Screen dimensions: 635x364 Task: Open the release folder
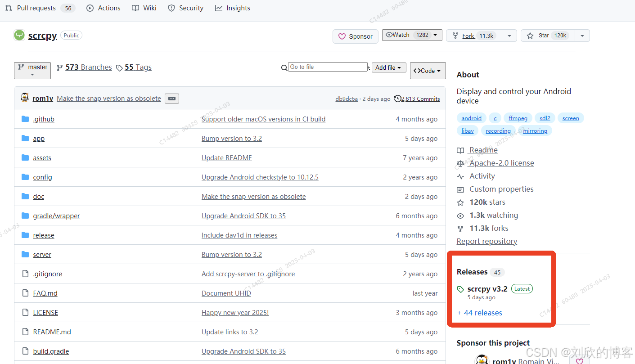click(44, 235)
